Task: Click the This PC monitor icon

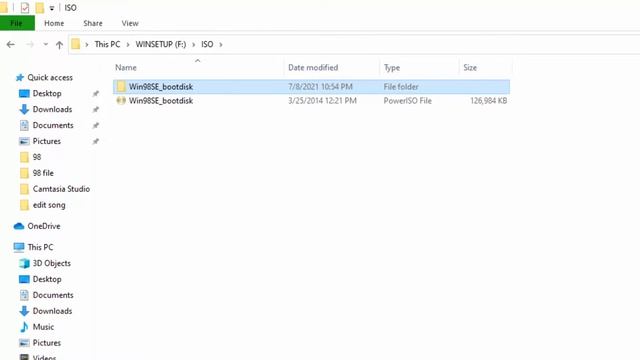Action: (x=19, y=247)
